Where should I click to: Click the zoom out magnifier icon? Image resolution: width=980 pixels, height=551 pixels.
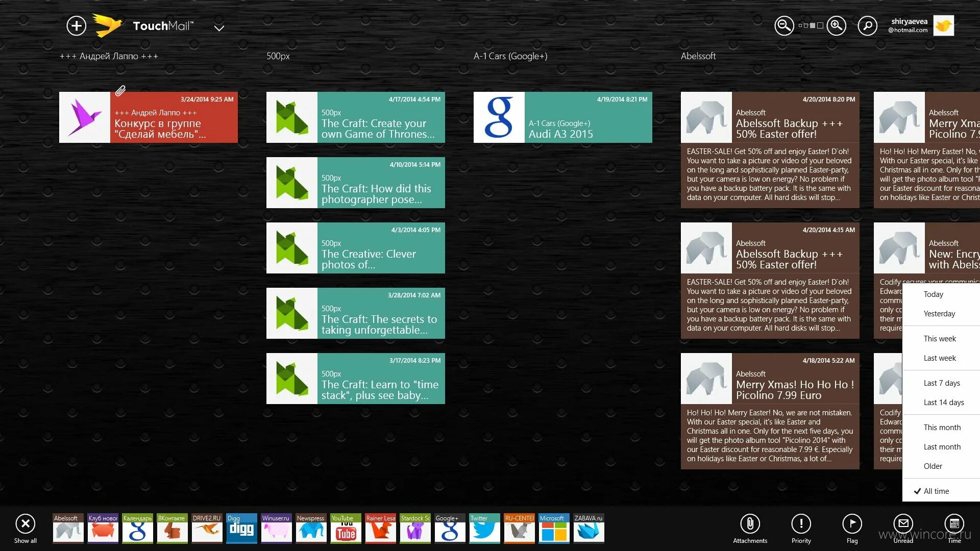(x=784, y=26)
